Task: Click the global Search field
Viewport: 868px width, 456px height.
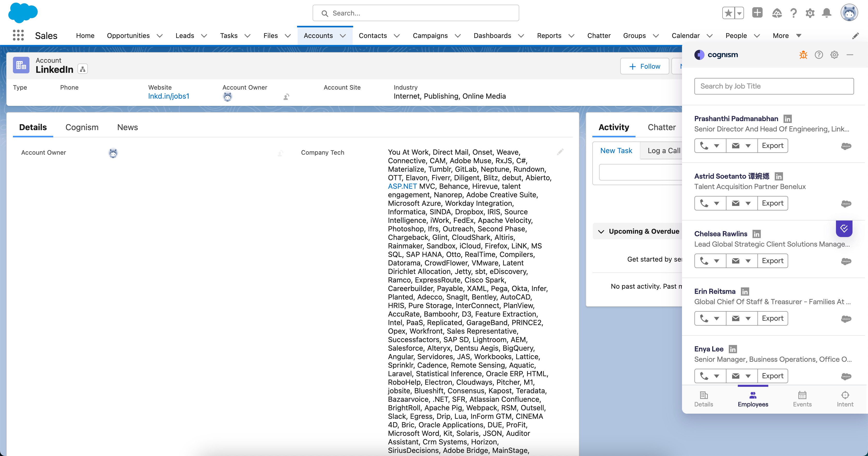Action: coord(415,13)
